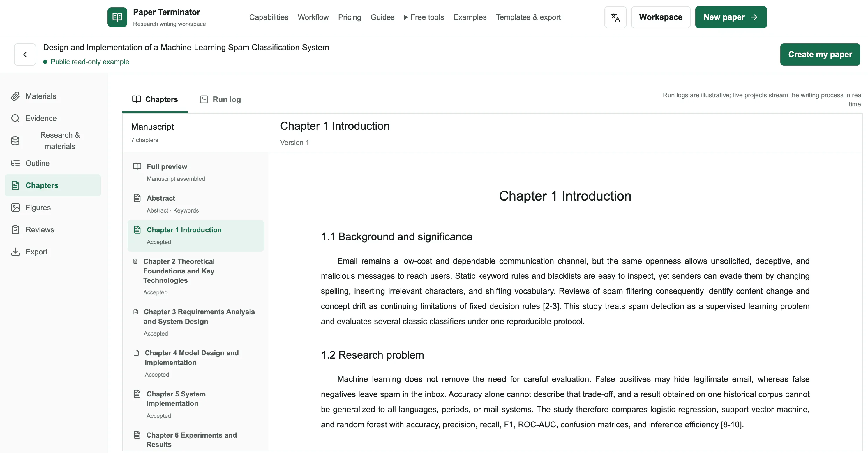Click the paper title about Spam Classification System
This screenshot has height=453, width=868.
186,47
